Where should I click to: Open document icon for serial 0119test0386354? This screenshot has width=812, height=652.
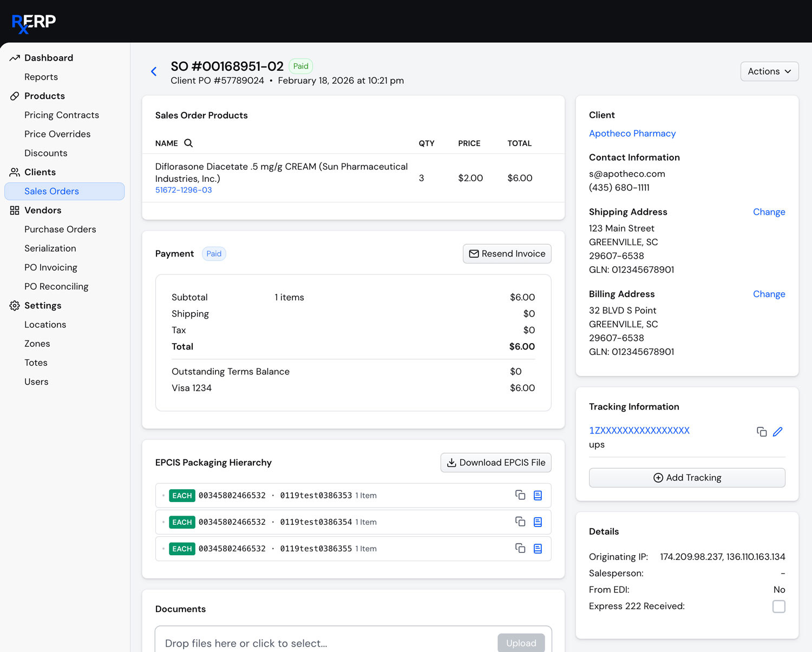[538, 522]
